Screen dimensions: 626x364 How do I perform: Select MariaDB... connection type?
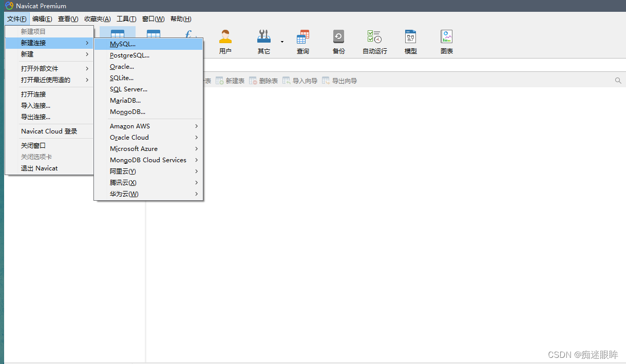(148, 101)
